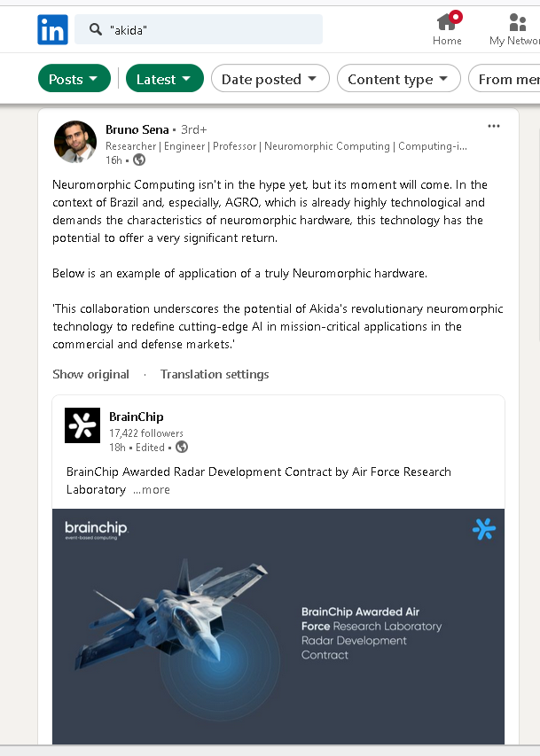Open the post's three-dot options menu
The image size is (540, 756).
[494, 126]
